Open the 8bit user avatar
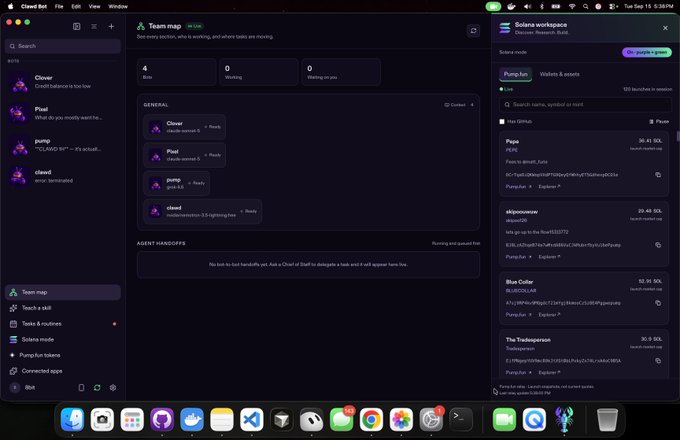680x440 pixels. [x=15, y=388]
